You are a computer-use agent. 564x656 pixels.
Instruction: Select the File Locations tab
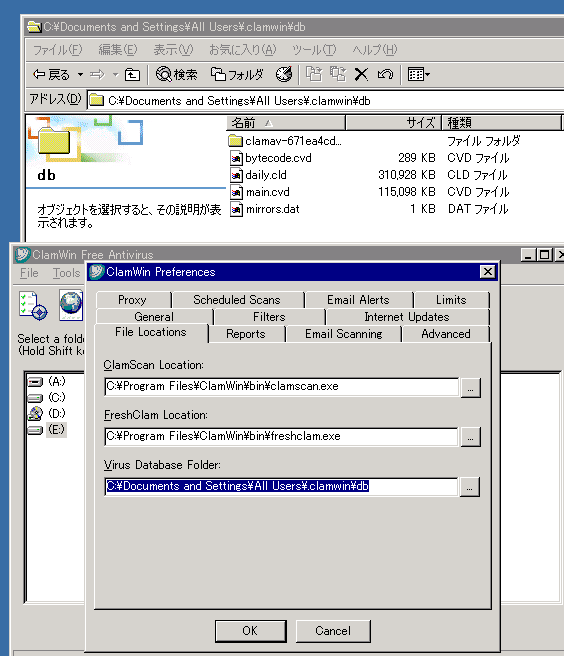click(151, 332)
